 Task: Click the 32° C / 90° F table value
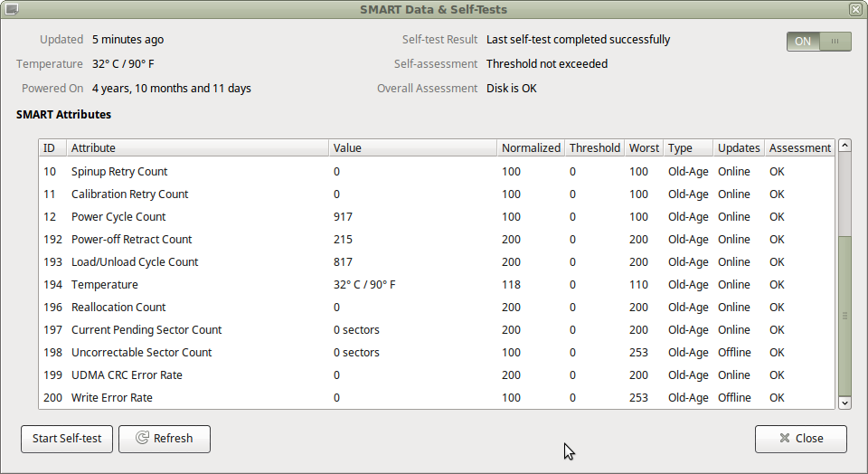[x=364, y=285]
